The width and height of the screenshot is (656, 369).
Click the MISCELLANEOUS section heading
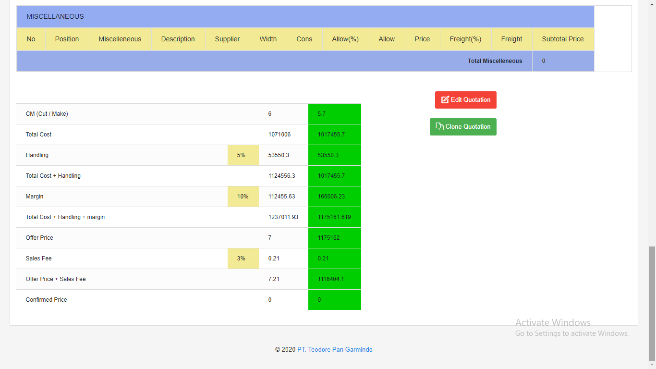point(55,17)
